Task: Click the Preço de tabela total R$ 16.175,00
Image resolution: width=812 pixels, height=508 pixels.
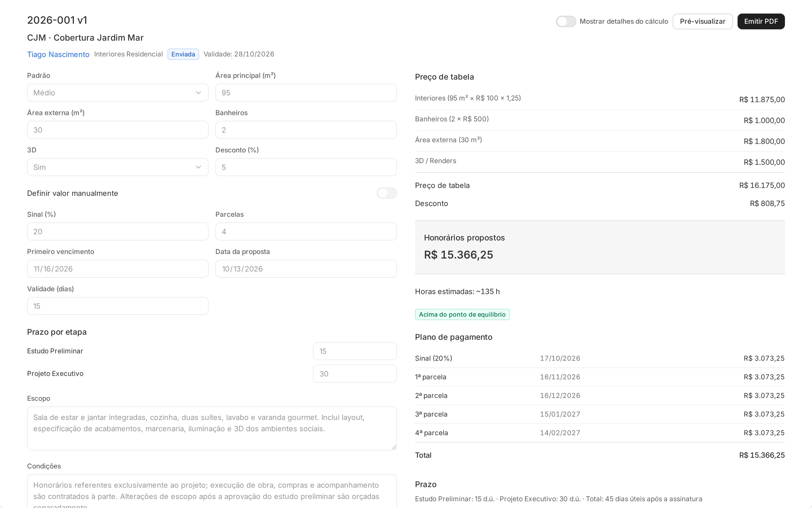Action: click(x=762, y=185)
